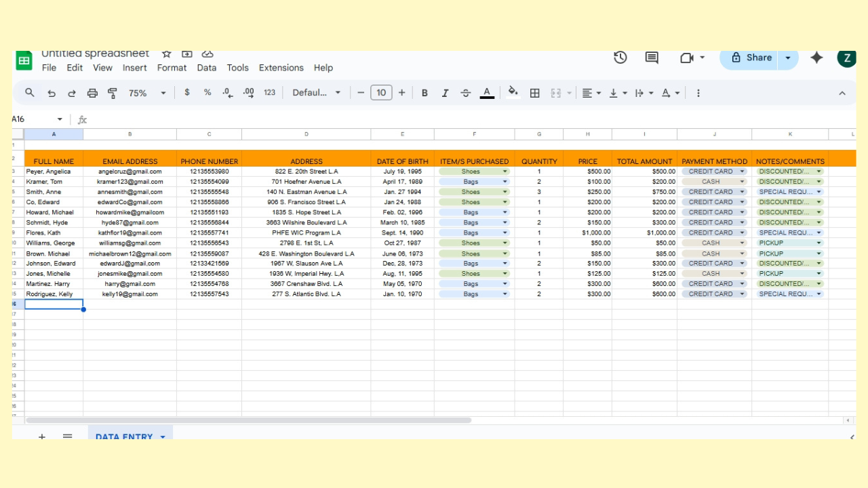Open the comments icon
Screen dimensions: 868x488
coord(652,58)
